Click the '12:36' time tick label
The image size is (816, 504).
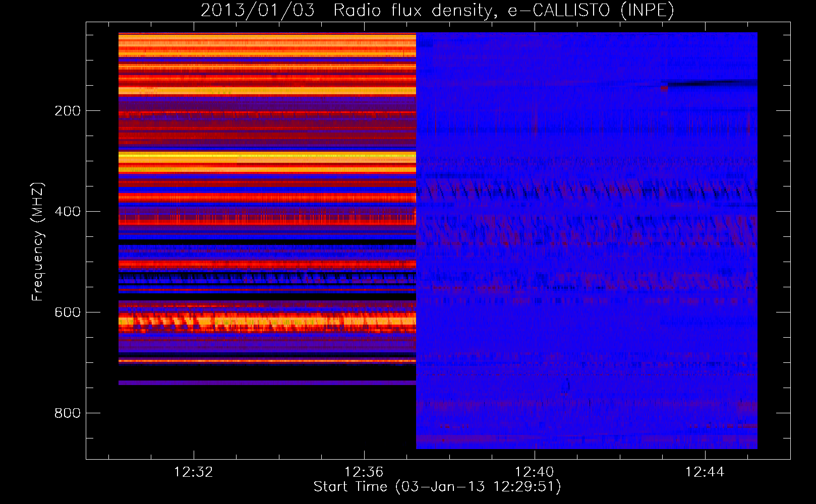(x=364, y=472)
